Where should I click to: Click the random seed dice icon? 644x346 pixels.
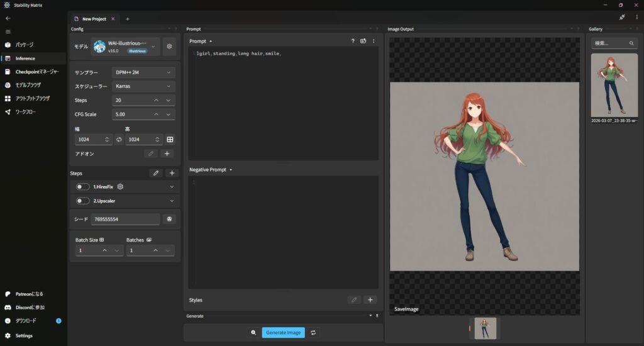coord(169,219)
